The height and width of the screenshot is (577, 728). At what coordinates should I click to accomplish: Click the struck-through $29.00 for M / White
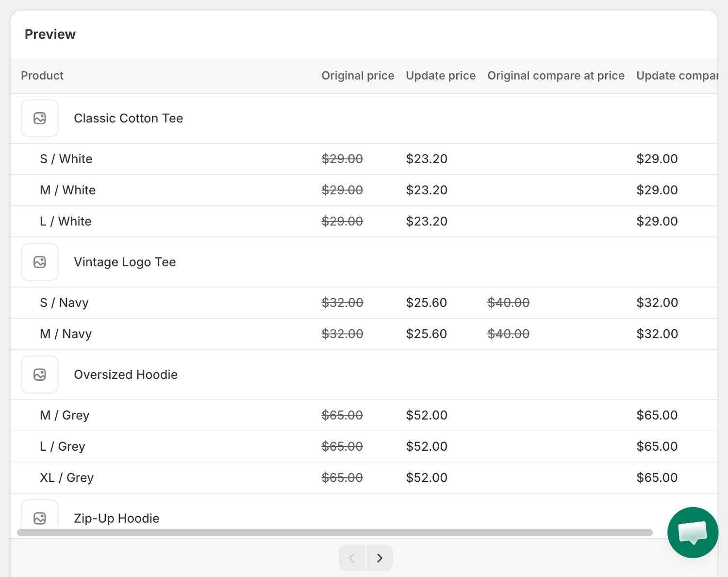342,190
